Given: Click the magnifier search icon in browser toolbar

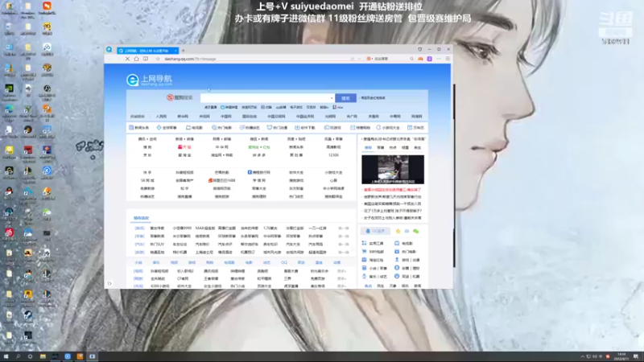Looking at the screenshot, I should click(x=411, y=59).
